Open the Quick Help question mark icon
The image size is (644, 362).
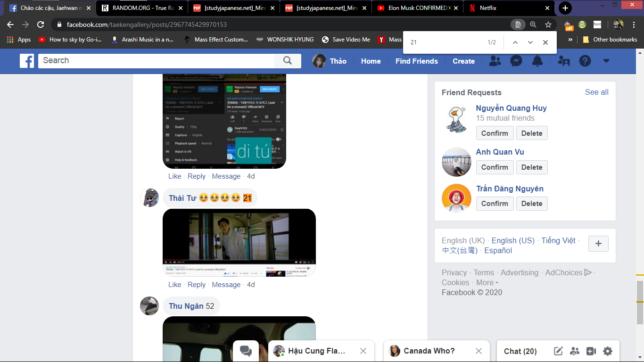tap(585, 61)
